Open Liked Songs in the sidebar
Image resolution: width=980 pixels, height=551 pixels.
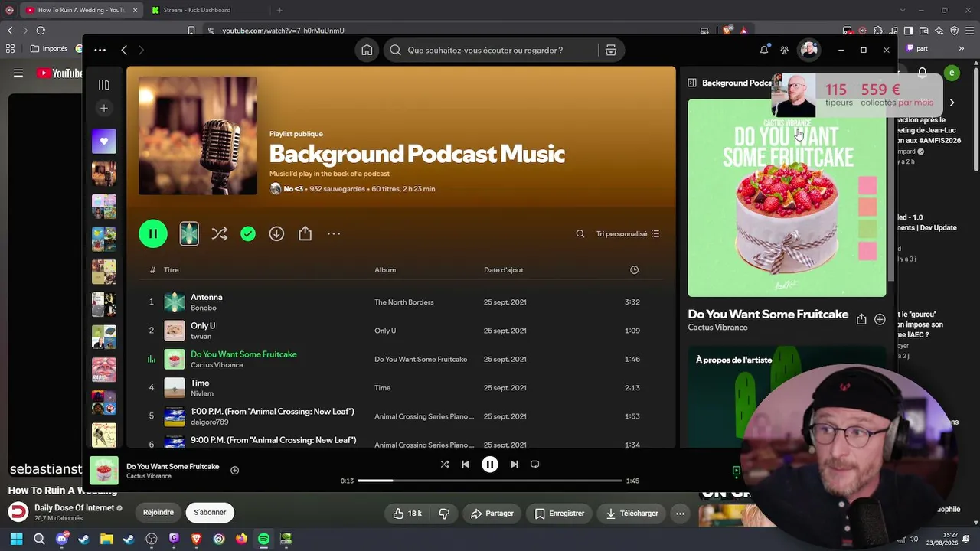[x=104, y=142]
